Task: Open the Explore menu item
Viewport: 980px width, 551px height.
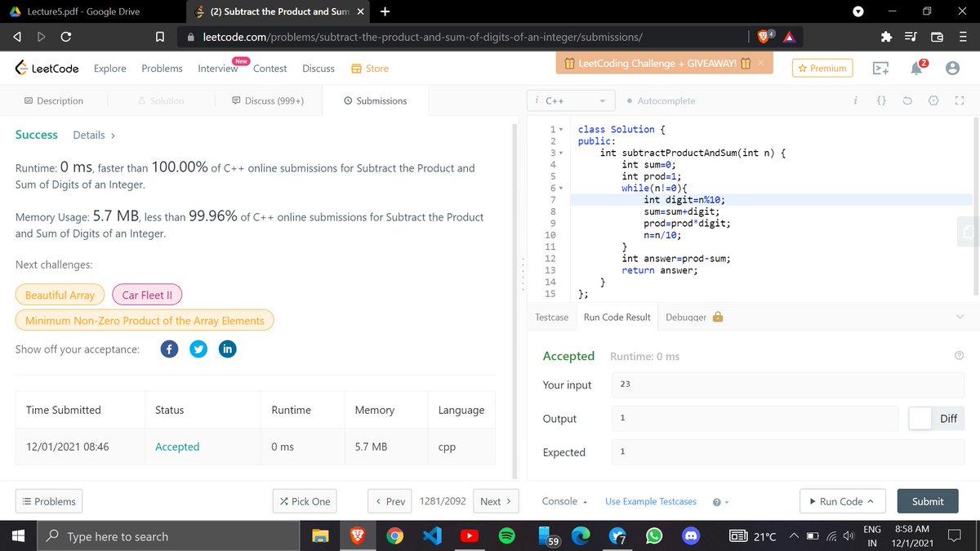Action: [x=110, y=69]
